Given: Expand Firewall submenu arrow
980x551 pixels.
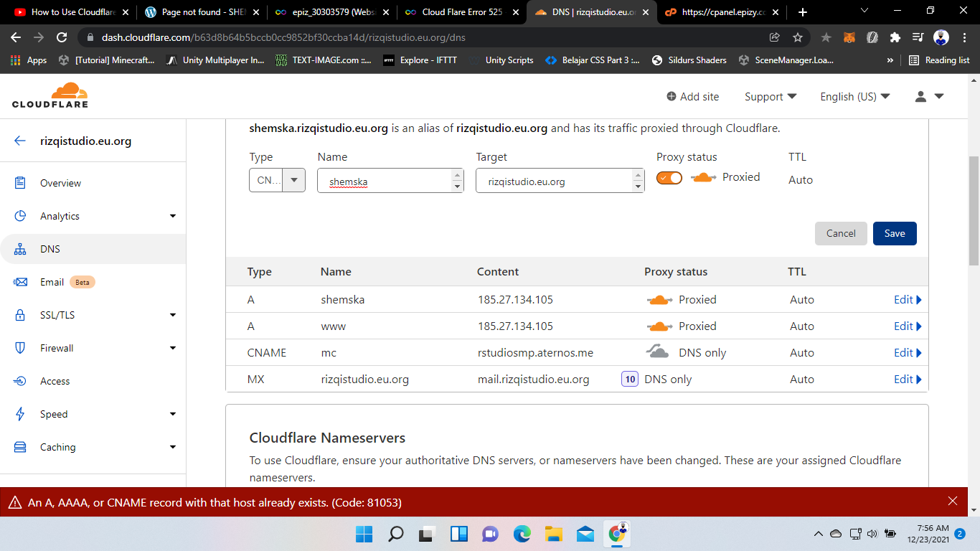Looking at the screenshot, I should [173, 348].
